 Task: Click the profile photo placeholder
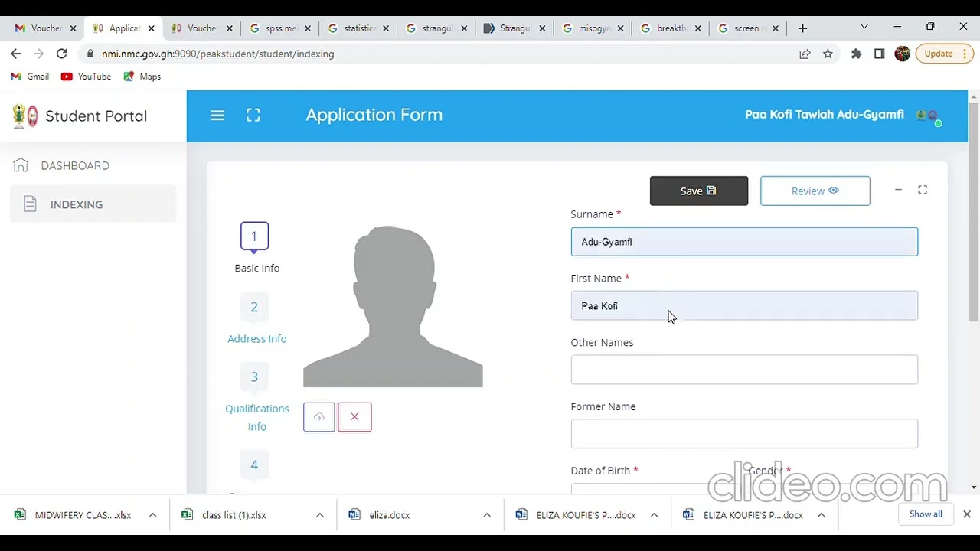[393, 306]
